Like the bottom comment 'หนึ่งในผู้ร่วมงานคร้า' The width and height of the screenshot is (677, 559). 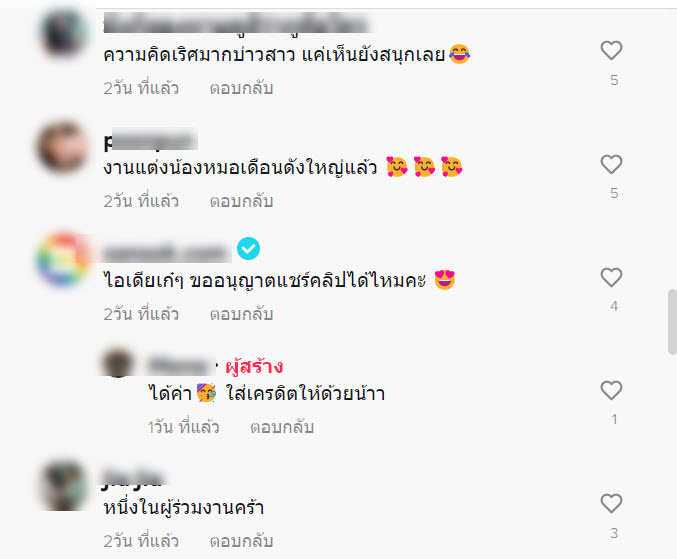click(611, 503)
